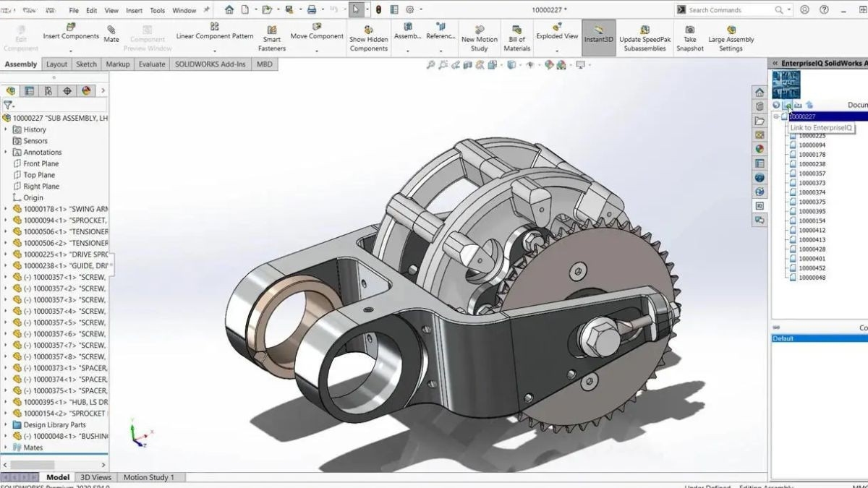
Task: Open the Options gear icon
Action: [409, 9]
